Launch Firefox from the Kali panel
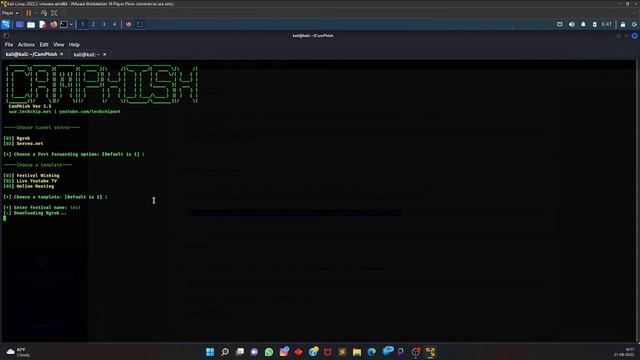The height and width of the screenshot is (360, 640). tap(53, 24)
